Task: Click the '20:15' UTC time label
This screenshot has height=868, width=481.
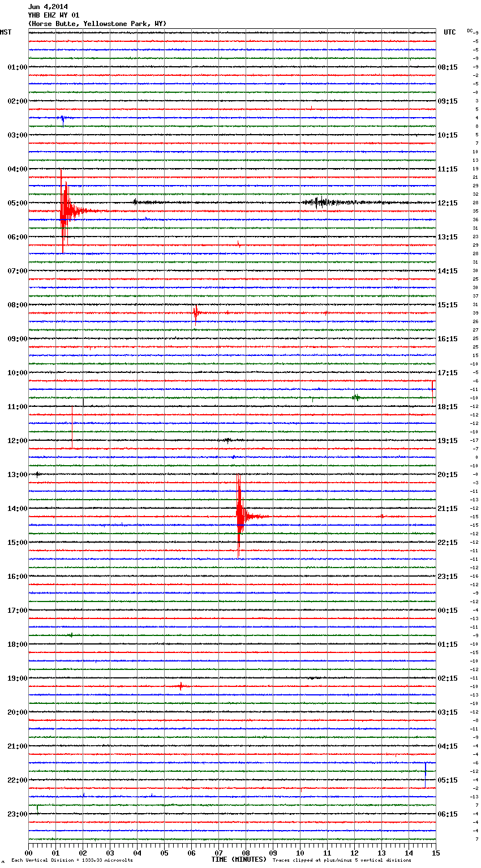Action: [448, 475]
